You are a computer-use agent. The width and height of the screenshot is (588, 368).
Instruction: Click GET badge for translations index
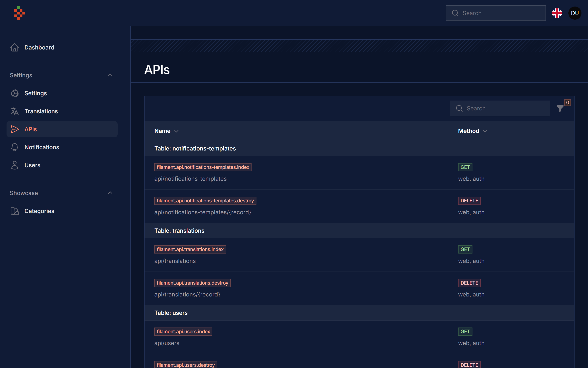click(465, 249)
